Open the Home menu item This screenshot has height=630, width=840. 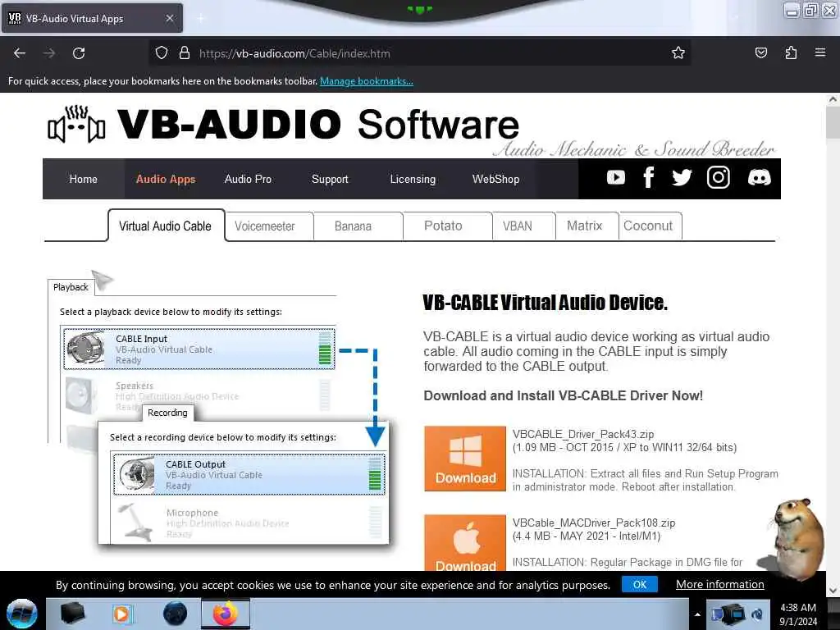83,179
